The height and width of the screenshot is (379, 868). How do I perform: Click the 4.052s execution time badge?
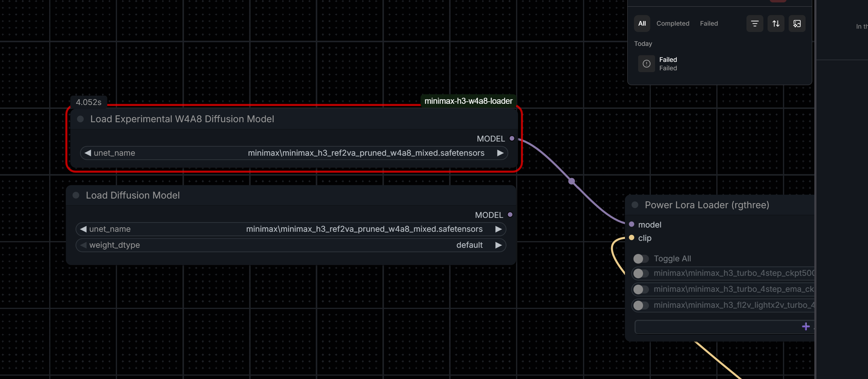click(x=89, y=102)
